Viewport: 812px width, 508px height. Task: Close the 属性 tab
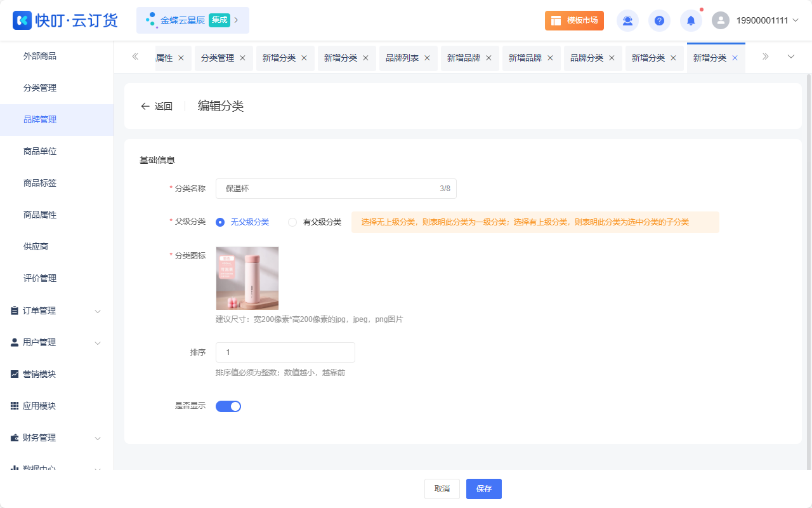[181, 58]
